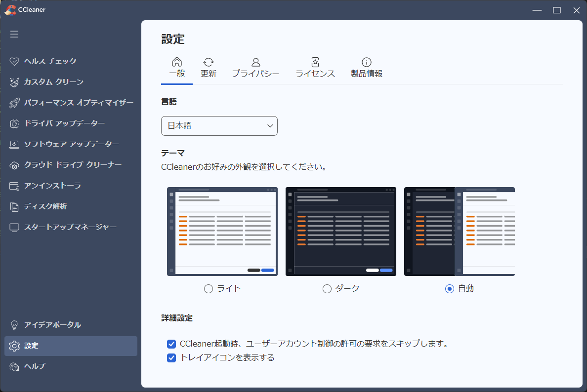
Task: Open ヘルプ entry in sidebar
Action: click(35, 366)
